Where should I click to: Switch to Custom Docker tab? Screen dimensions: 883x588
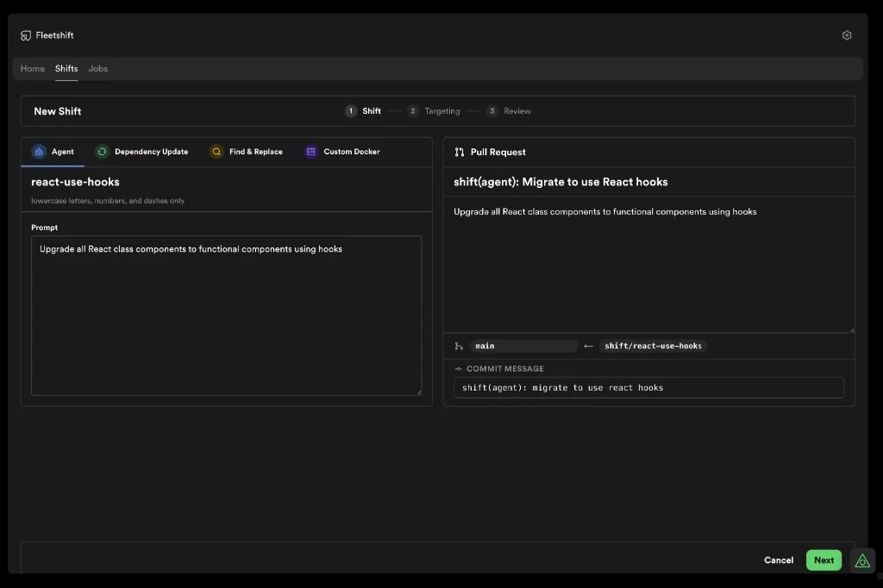point(342,152)
